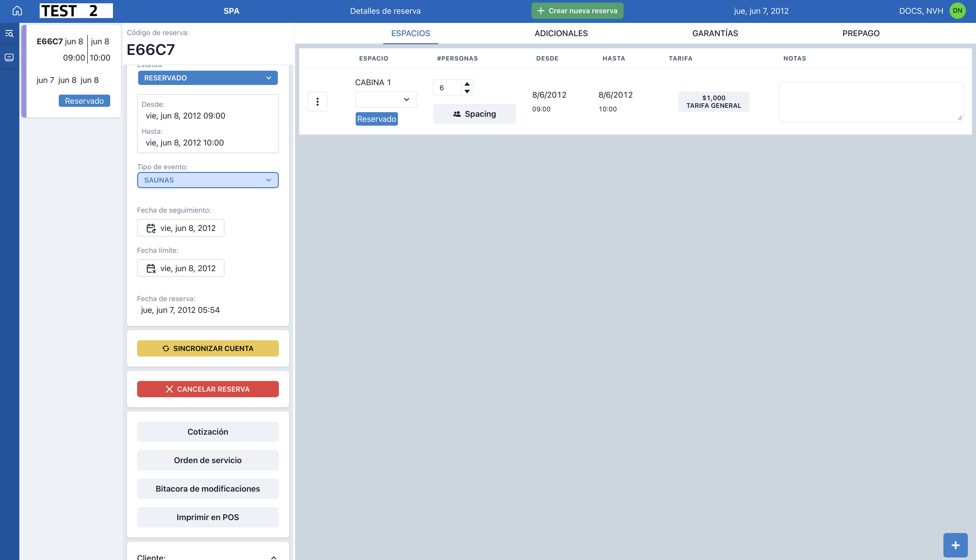Viewport: 976px width, 560px height.
Task: Open the three-dot menu for CABINA 1
Action: coord(317,101)
